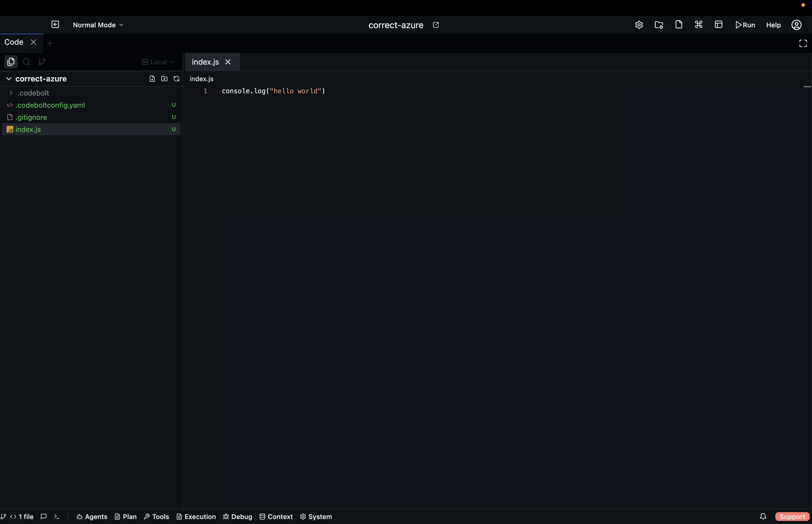Select the source control branch icon in sidebar

(41, 62)
